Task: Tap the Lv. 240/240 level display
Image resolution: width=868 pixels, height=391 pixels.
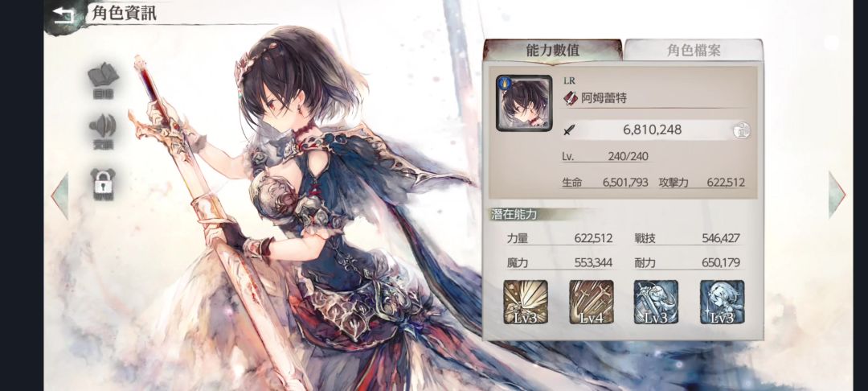Action: pos(604,157)
